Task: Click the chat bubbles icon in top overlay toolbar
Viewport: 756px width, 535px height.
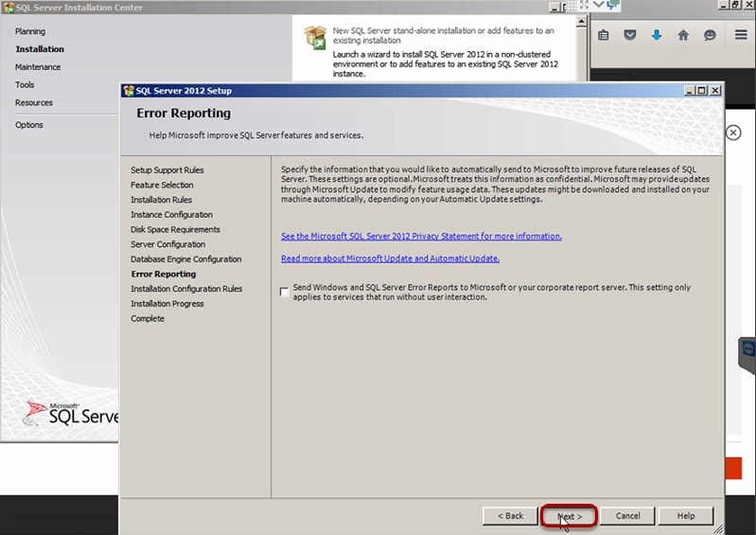Action: 613,5
